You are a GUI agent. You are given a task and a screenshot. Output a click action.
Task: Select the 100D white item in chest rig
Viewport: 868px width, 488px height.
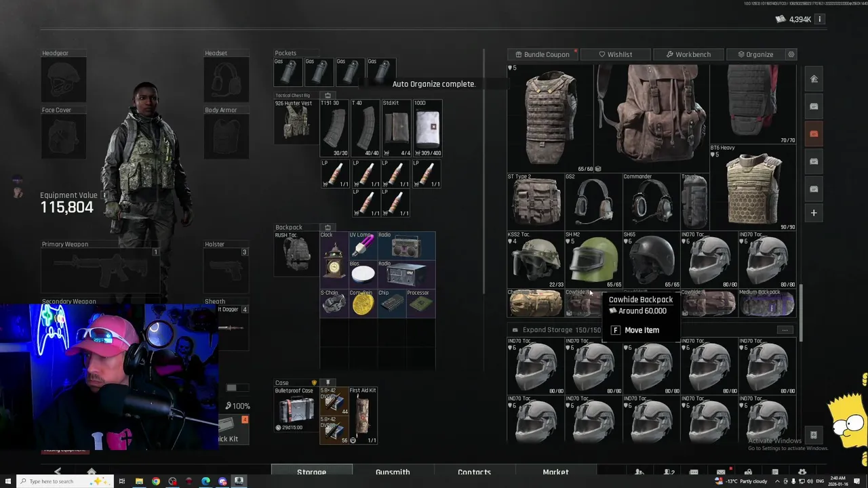pyautogui.click(x=427, y=128)
